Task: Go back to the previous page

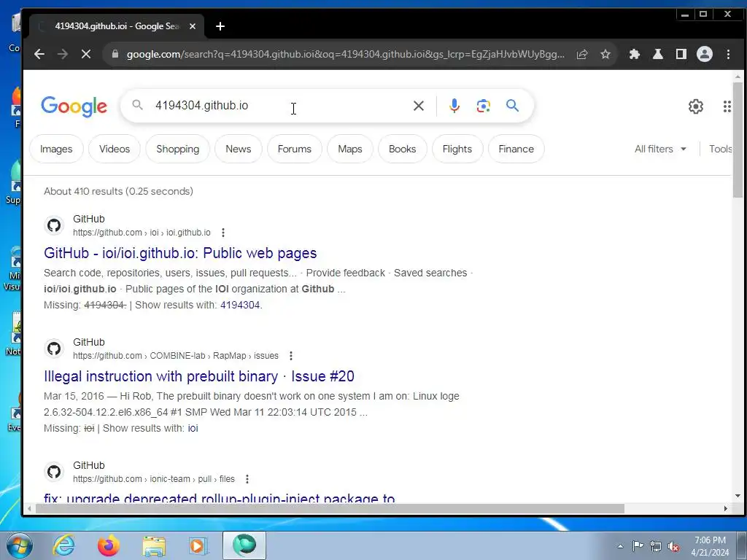Action: pyautogui.click(x=39, y=54)
